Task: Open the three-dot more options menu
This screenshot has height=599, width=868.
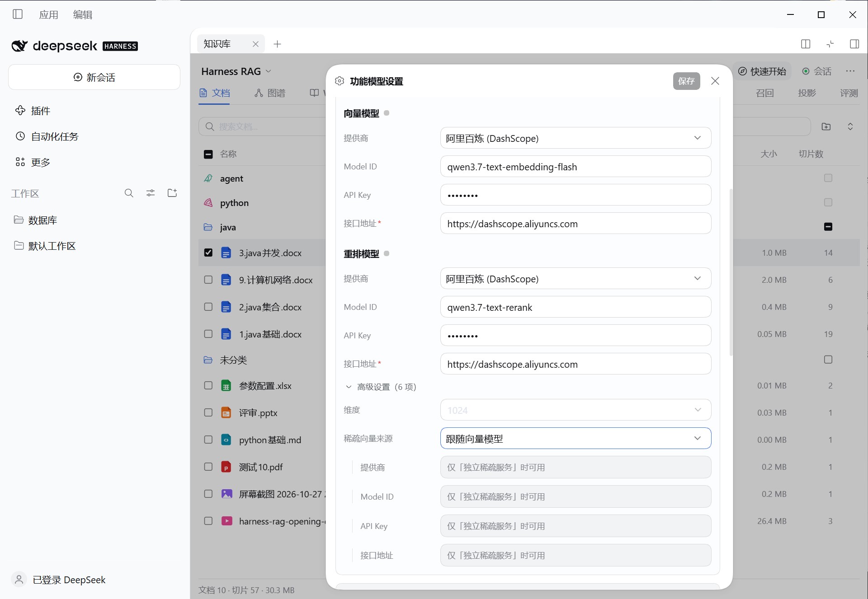Action: pos(850,71)
